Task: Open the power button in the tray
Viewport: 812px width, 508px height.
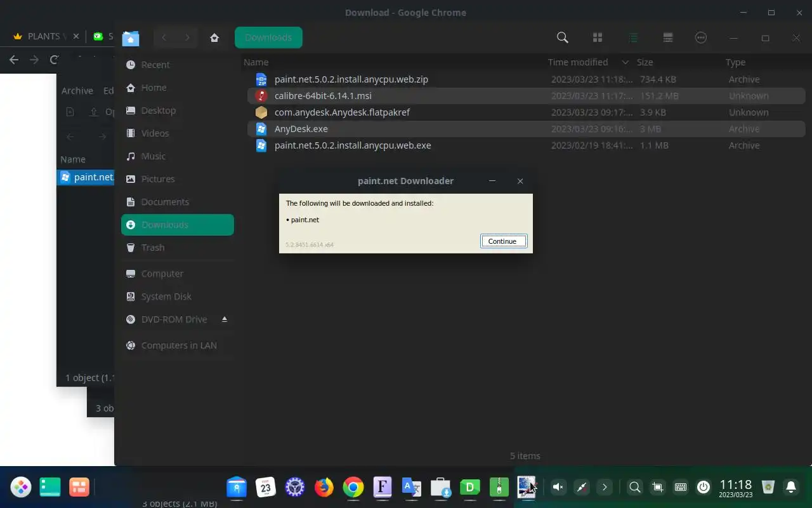Action: (703, 487)
